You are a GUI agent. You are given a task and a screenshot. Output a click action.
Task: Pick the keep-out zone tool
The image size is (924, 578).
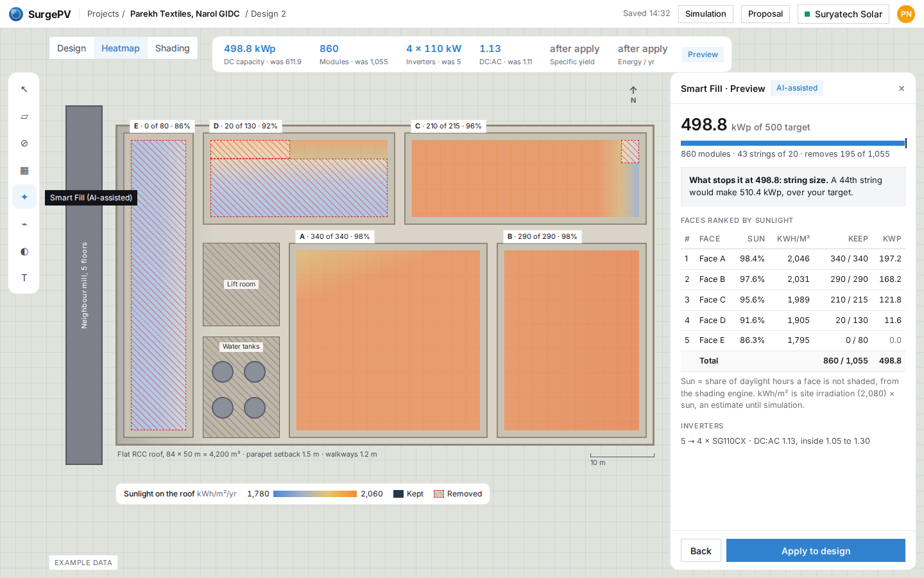point(24,143)
